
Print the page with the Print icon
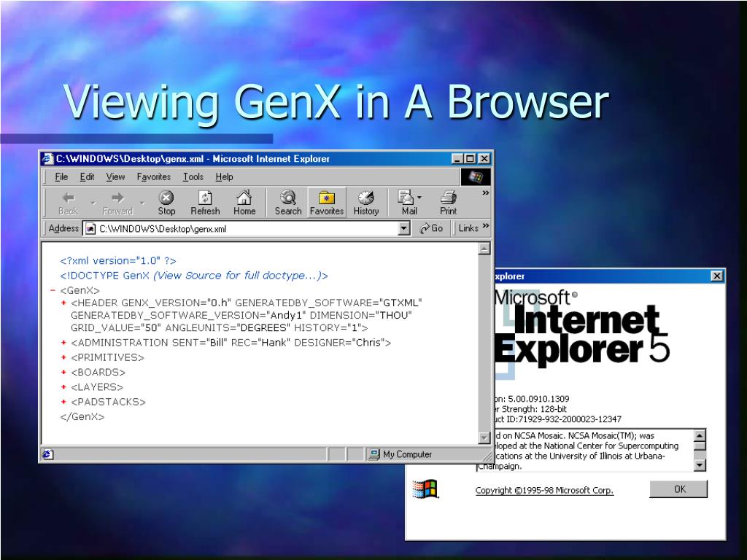tap(448, 197)
